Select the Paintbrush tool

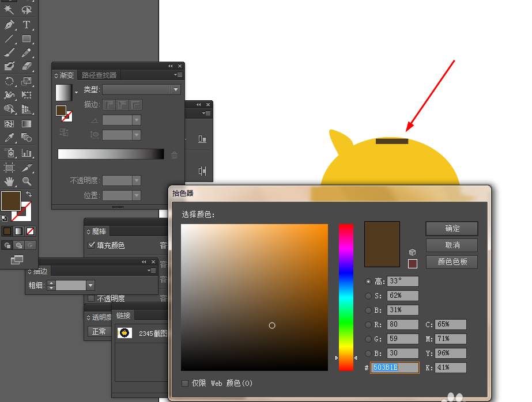[x=9, y=52]
